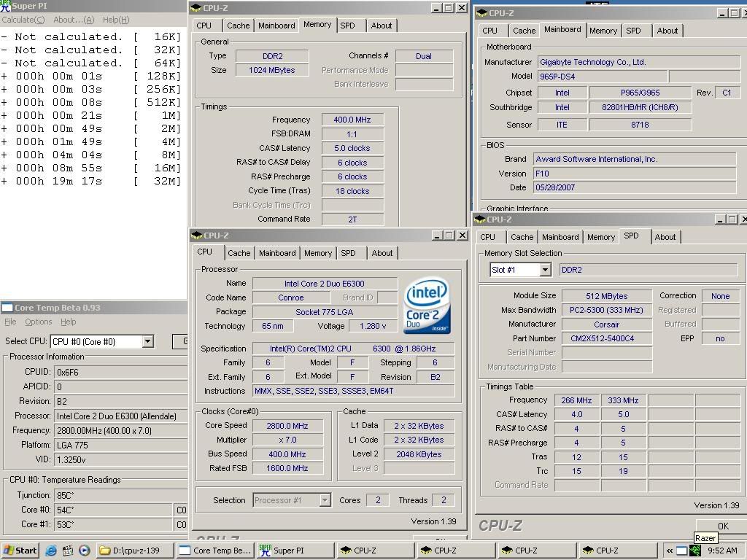747x560 pixels.
Task: Open Help menu in Super PI
Action: pyautogui.click(x=115, y=20)
